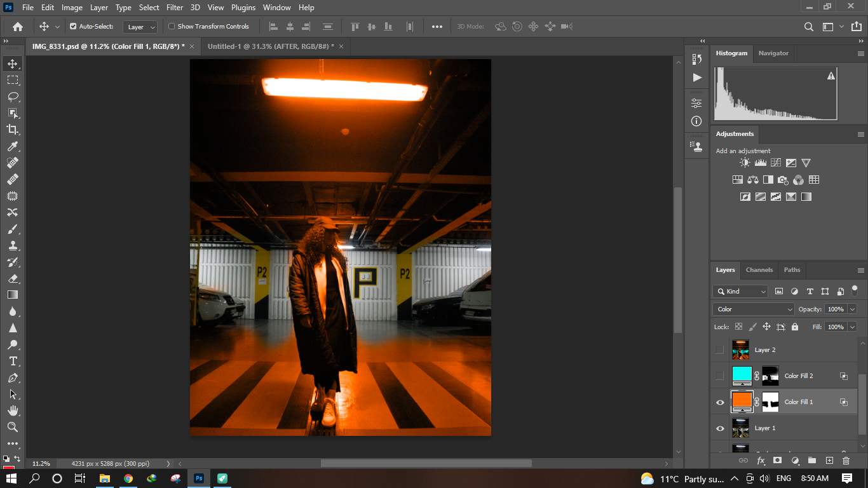
Task: Click the Opacity 100% value field
Action: 836,309
